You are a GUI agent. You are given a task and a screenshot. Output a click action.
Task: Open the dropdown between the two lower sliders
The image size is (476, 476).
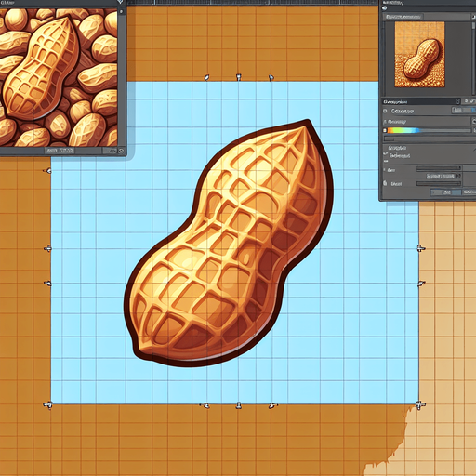443,176
